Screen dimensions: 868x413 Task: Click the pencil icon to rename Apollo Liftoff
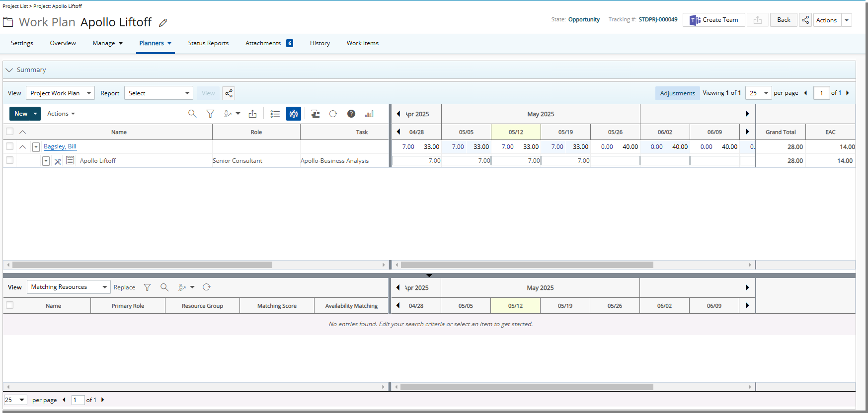163,23
